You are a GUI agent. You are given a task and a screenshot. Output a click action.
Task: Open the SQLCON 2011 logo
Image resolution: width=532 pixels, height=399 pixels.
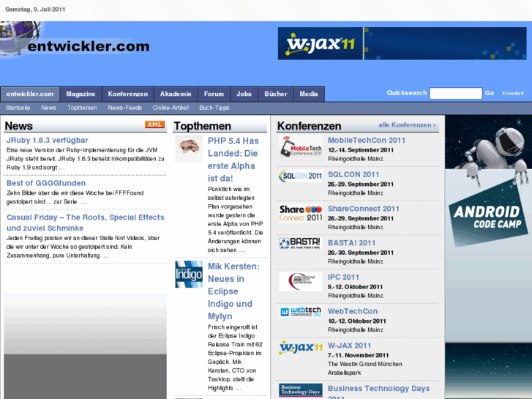pos(301,176)
